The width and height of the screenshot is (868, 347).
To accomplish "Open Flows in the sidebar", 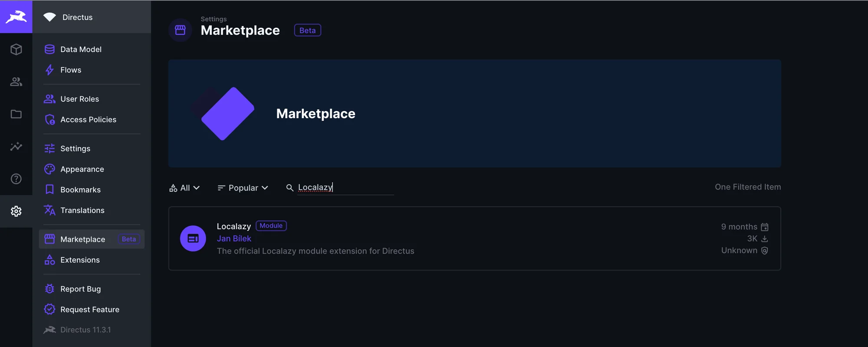I will pyautogui.click(x=71, y=70).
